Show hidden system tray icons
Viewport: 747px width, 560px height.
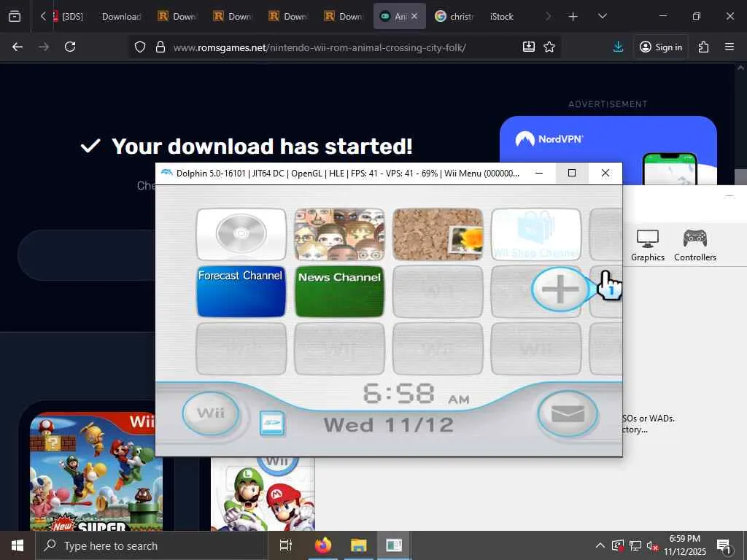pos(600,545)
